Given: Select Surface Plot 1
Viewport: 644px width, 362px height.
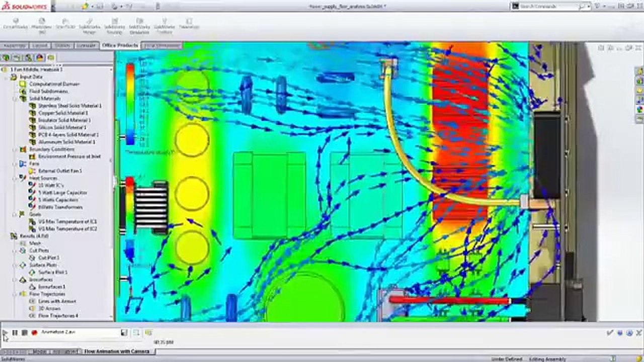Looking at the screenshot, I should pos(53,273).
